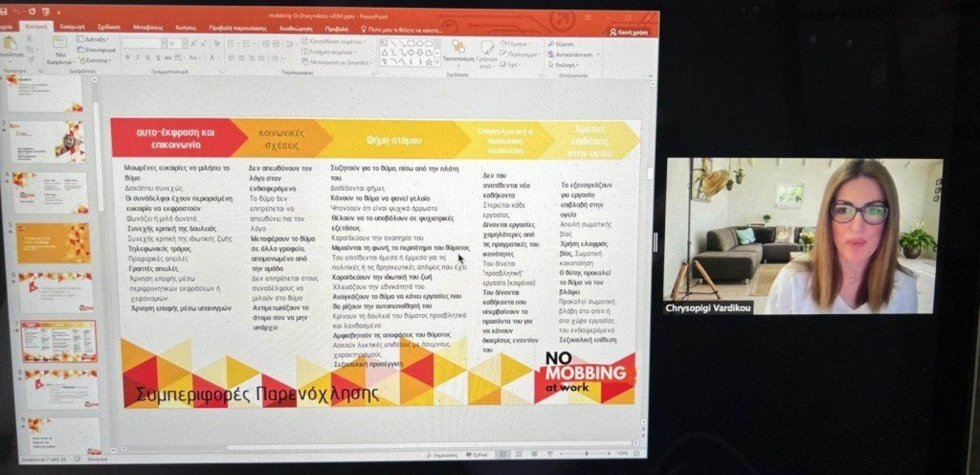980x475 pixels.
Task: Click the Paste clipboard icon
Action: pyautogui.click(x=10, y=44)
